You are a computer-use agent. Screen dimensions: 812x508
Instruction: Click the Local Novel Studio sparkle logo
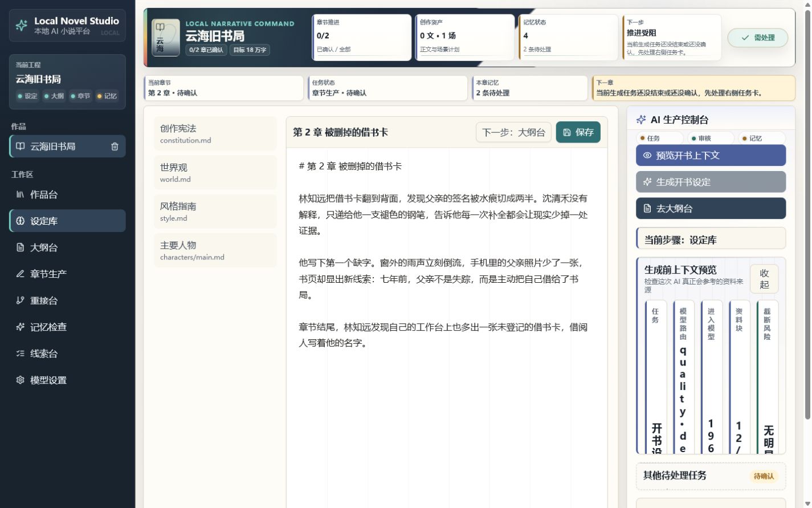coord(22,25)
